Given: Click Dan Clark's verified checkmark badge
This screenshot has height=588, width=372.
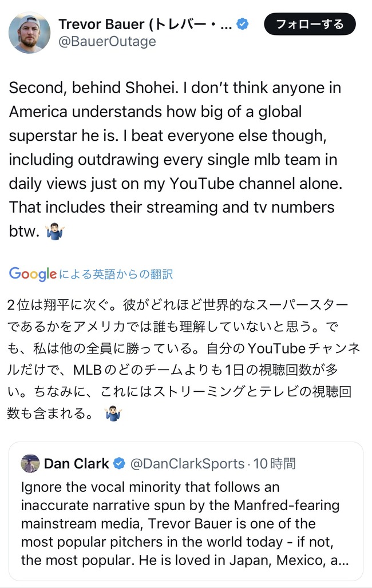Looking at the screenshot, I should [120, 463].
